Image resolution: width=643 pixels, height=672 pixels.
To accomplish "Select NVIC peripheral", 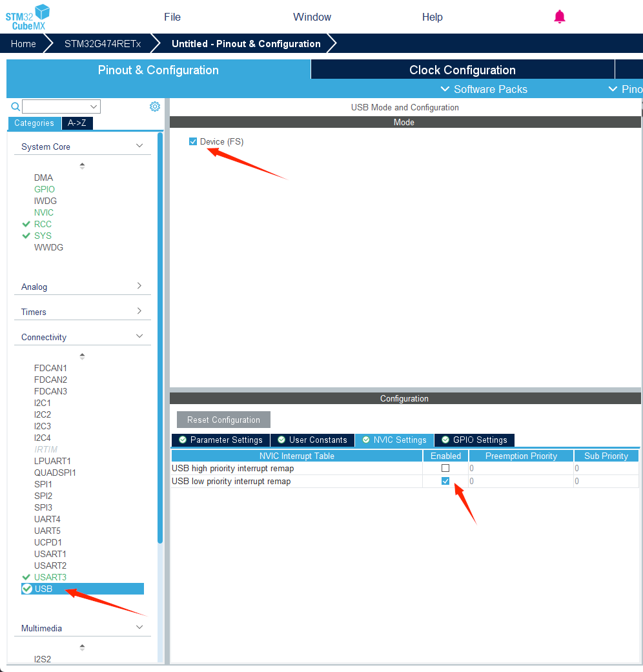I will point(44,212).
